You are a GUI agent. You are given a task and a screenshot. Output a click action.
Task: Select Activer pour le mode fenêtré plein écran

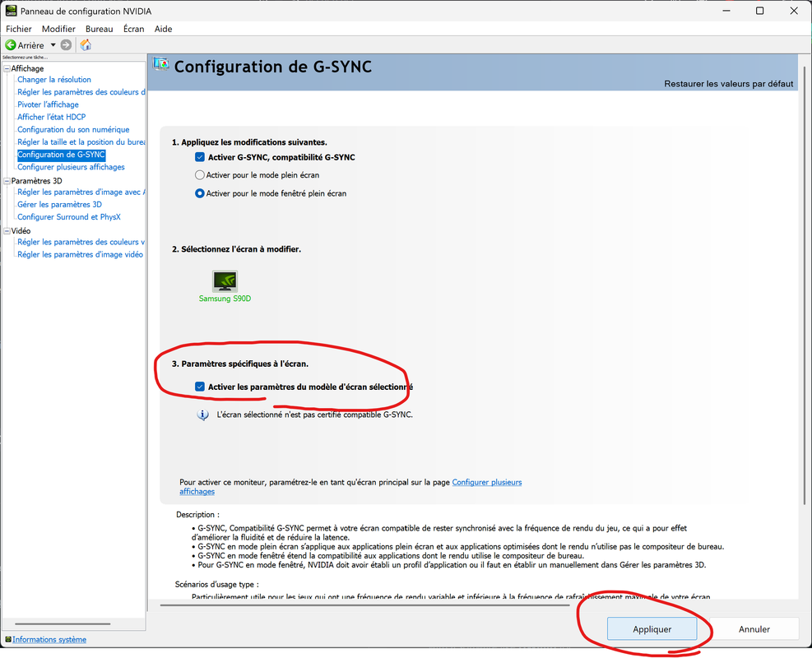click(199, 193)
